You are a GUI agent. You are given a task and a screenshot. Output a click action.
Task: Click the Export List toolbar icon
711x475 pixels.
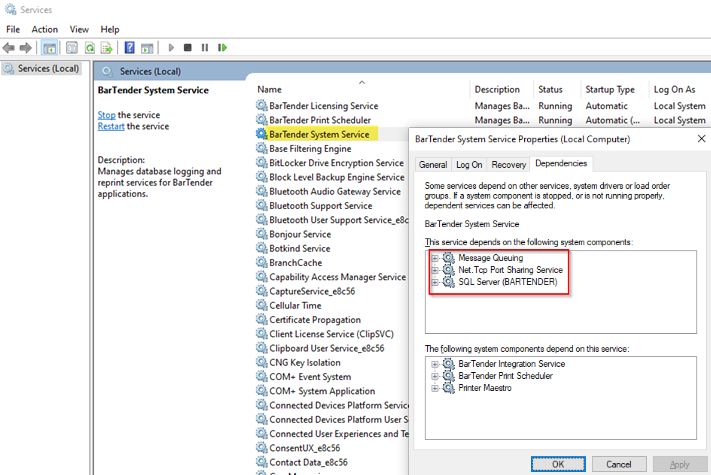point(107,47)
